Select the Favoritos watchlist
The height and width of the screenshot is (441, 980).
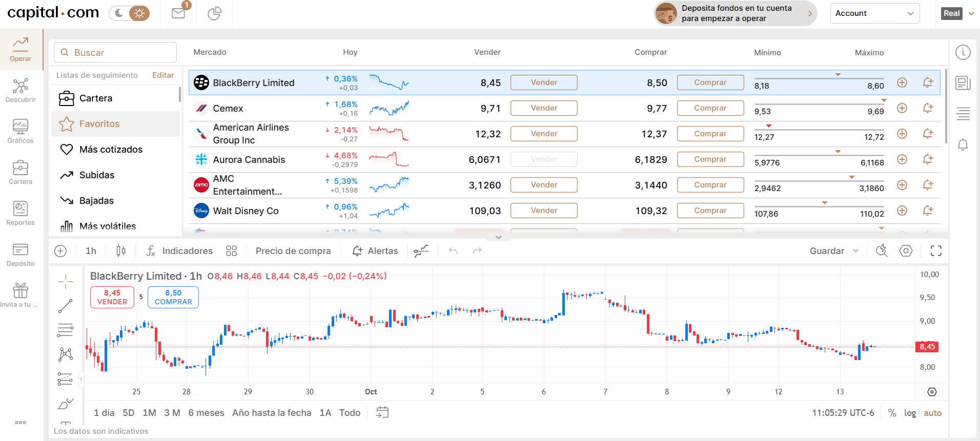115,124
